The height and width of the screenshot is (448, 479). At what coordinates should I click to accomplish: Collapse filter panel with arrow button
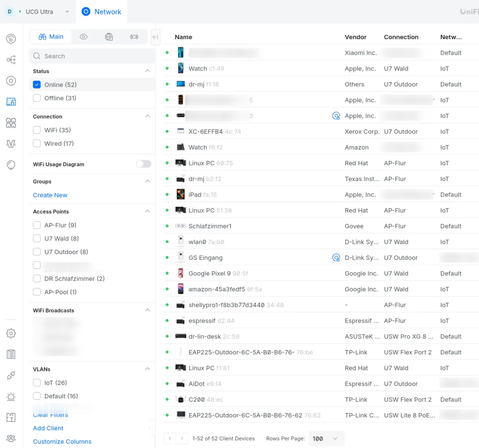(x=155, y=37)
